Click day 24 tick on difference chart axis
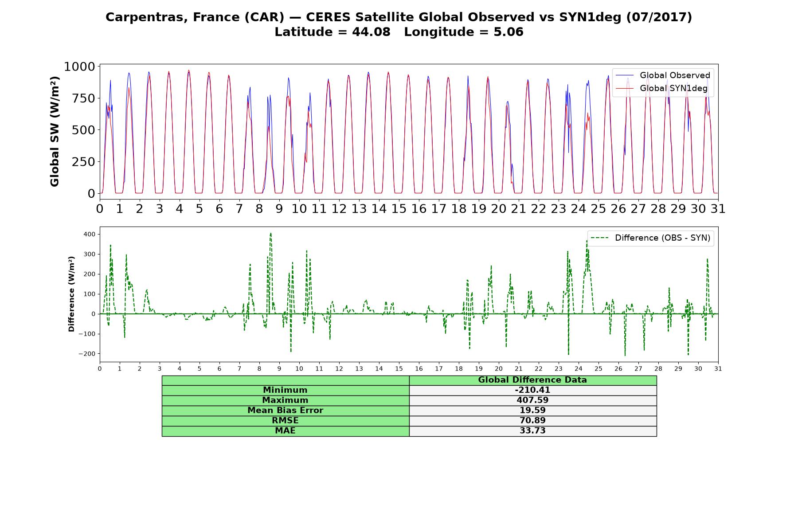The image size is (798, 532). pos(579,368)
